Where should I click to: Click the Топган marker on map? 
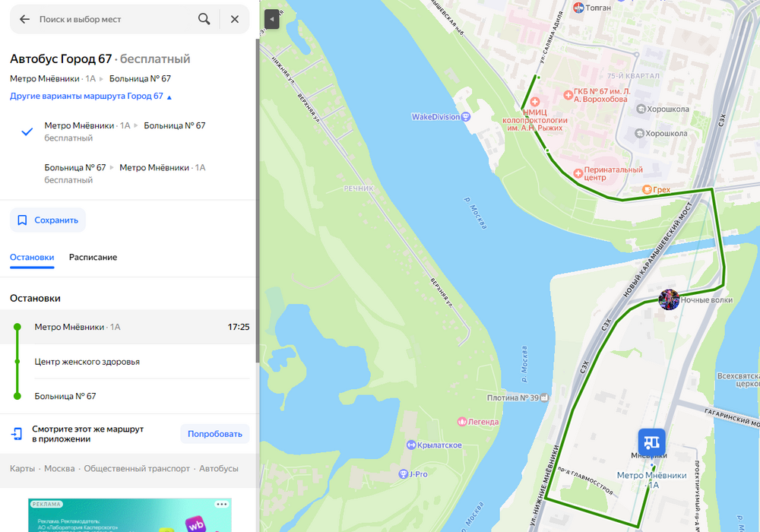(x=578, y=8)
